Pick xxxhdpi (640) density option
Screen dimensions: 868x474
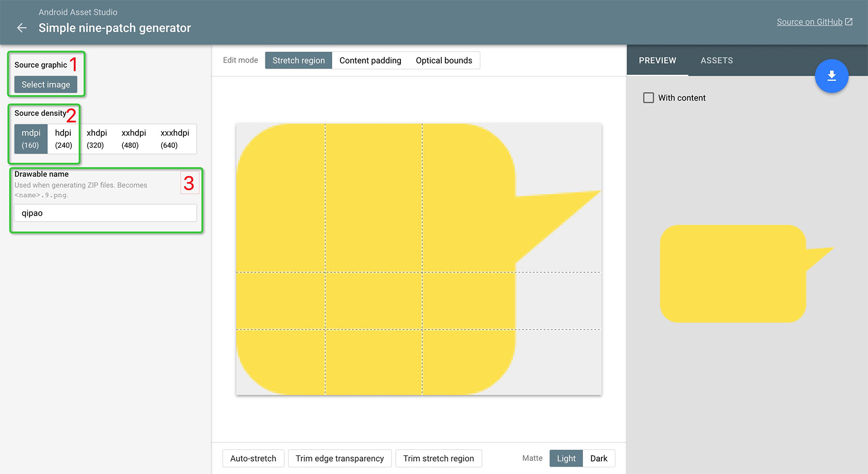click(x=175, y=139)
